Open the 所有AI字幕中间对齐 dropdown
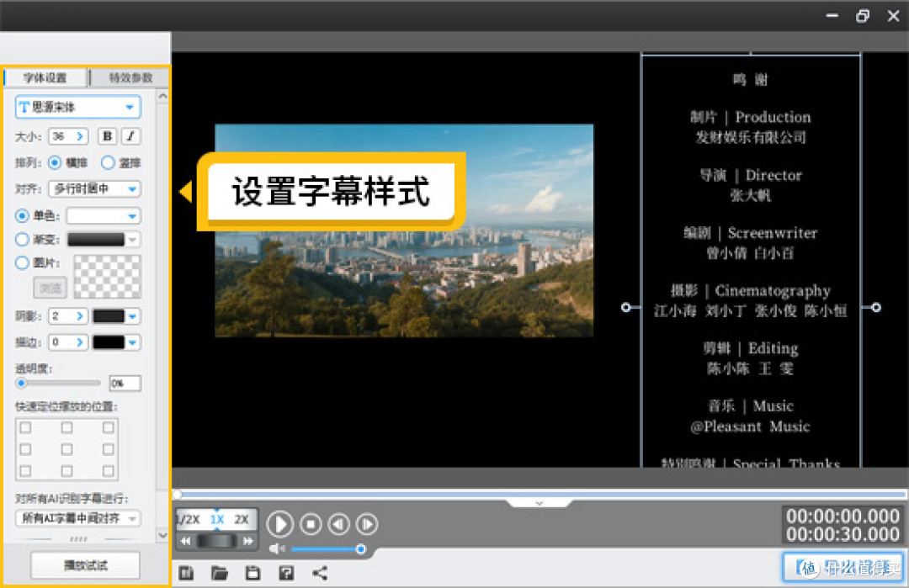 click(77, 518)
